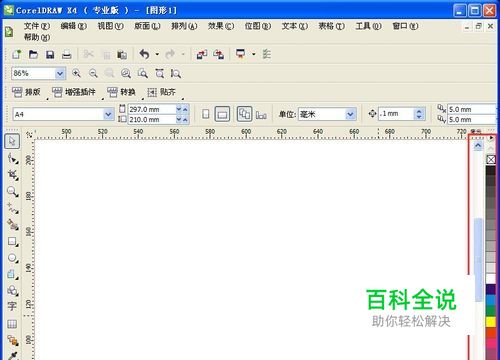Zoom to page icon
Screen dimensions: 500x360
pyautogui.click(x=143, y=73)
